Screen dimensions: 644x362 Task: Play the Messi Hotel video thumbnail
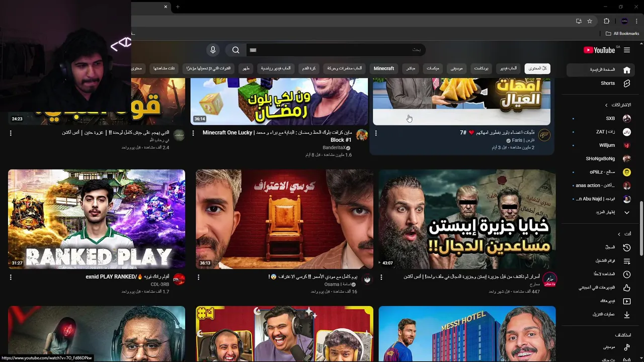tap(467, 334)
